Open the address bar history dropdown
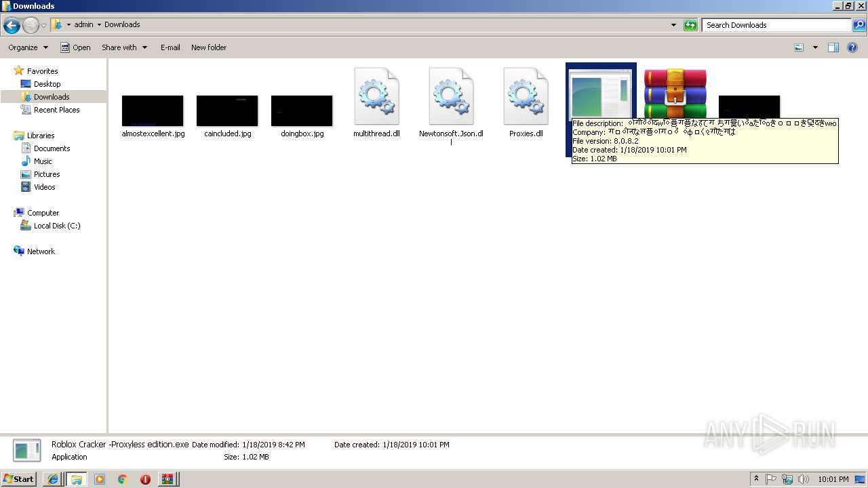 pyautogui.click(x=673, y=25)
